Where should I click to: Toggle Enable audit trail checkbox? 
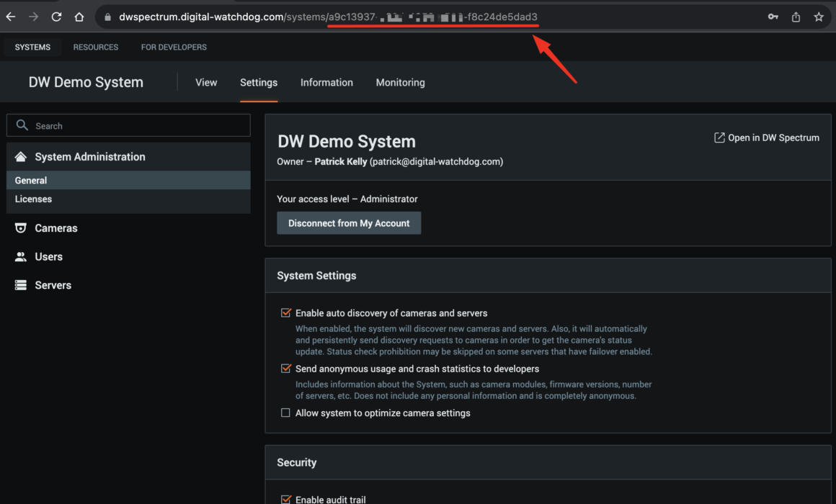286,499
